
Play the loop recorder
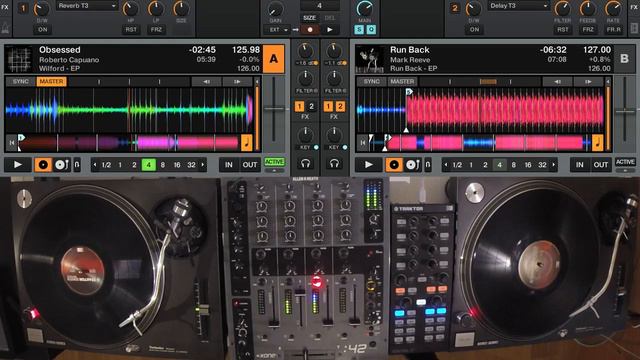(330, 29)
